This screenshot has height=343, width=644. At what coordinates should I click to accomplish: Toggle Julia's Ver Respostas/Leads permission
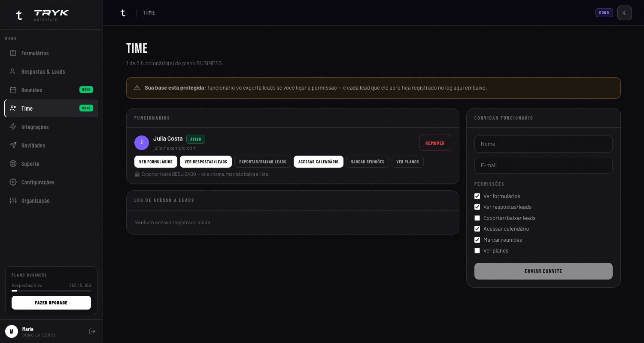206,162
